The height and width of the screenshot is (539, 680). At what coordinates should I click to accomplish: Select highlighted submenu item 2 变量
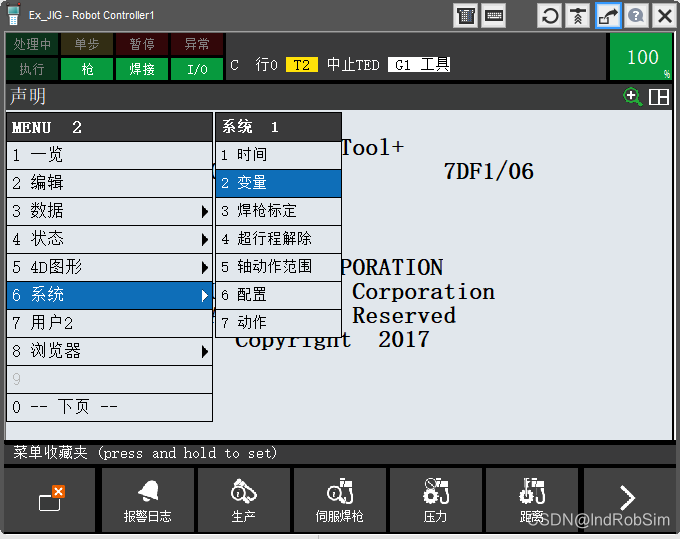click(x=278, y=183)
